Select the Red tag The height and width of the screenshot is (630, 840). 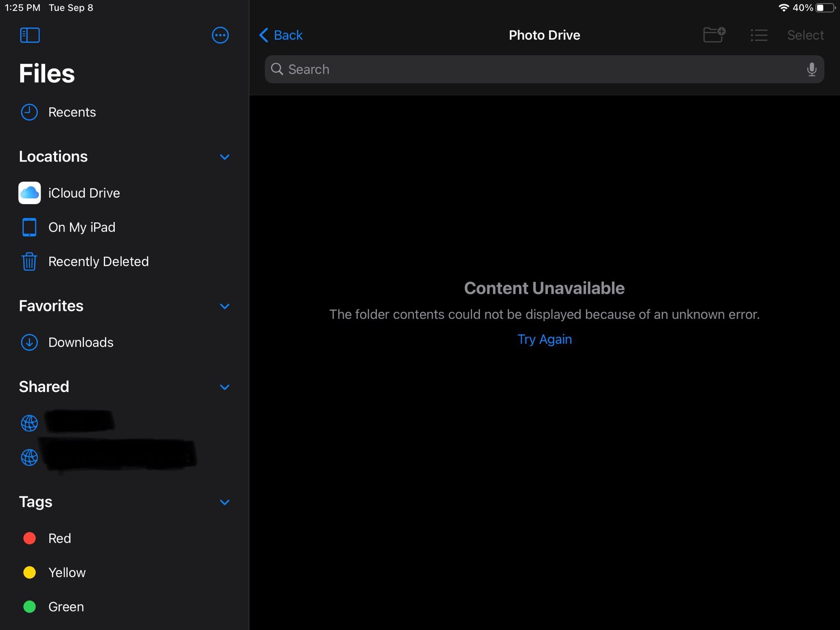(59, 539)
